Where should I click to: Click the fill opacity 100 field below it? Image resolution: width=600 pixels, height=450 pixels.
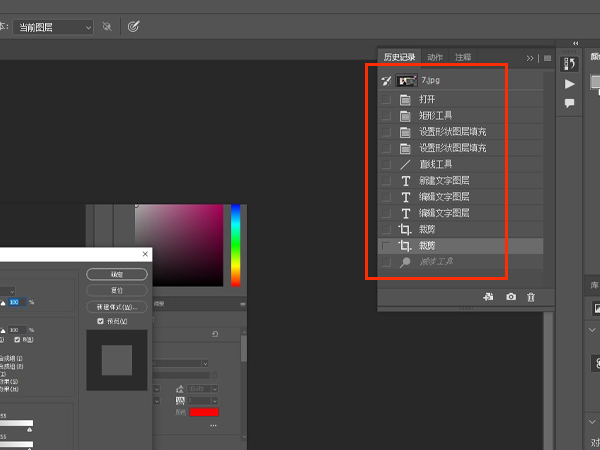coord(18,330)
